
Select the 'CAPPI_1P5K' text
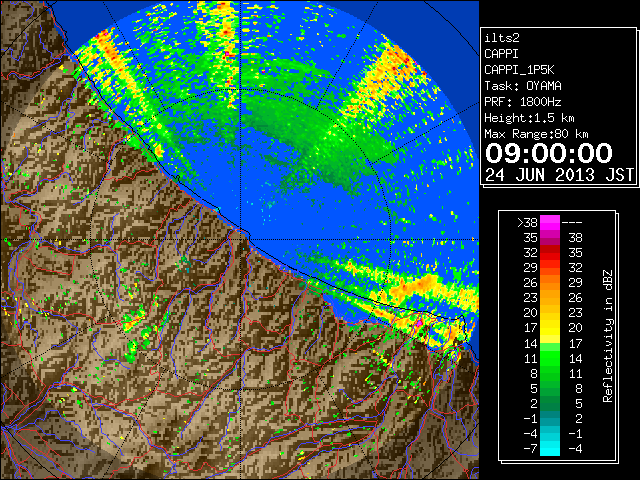[x=519, y=70]
